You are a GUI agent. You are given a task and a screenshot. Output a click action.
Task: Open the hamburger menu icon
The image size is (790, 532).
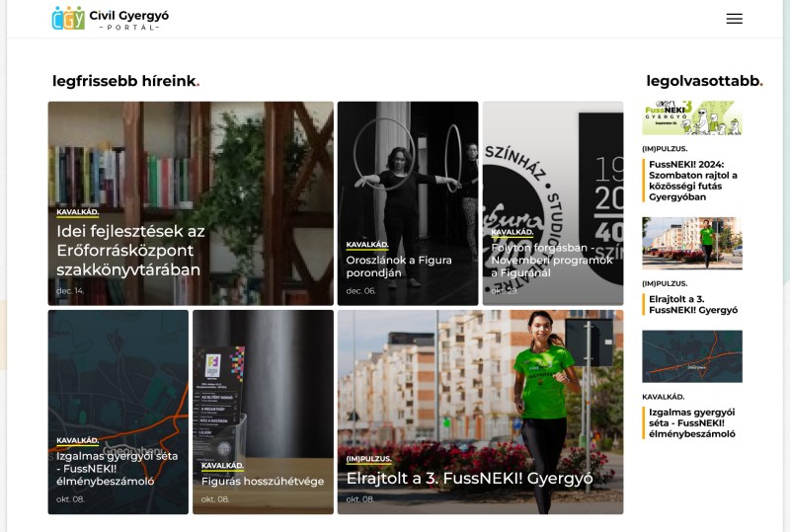pyautogui.click(x=734, y=19)
